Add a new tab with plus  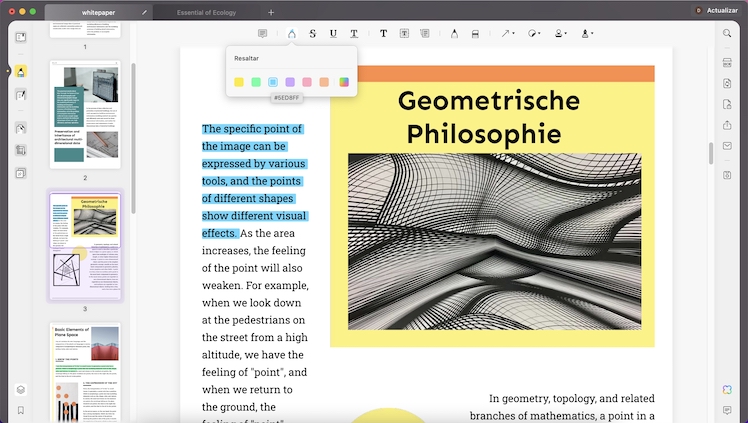270,11
